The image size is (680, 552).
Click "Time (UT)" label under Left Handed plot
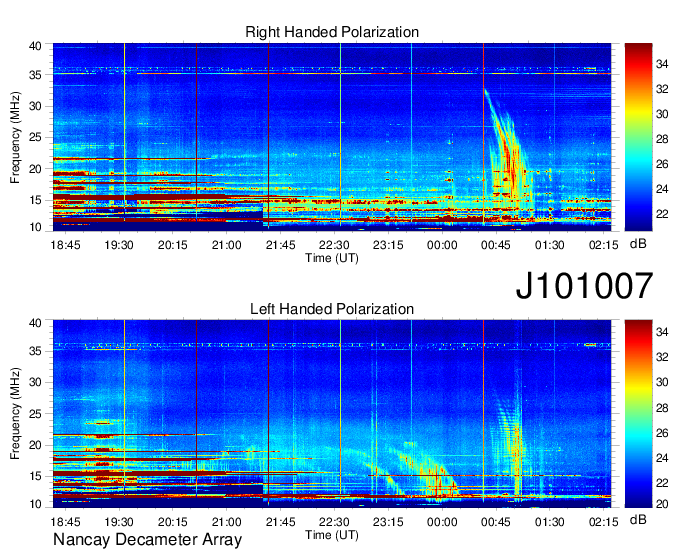click(332, 535)
